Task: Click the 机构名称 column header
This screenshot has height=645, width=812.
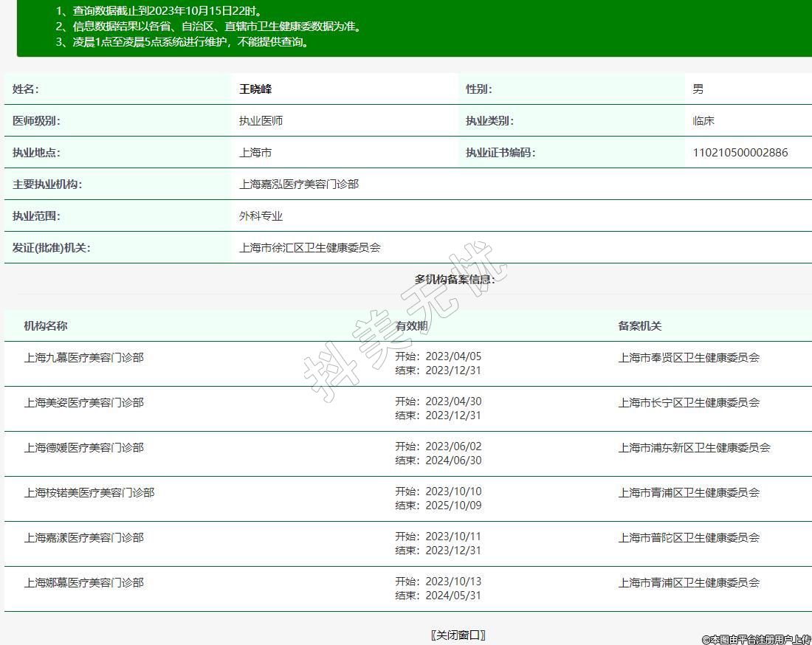Action: [x=46, y=326]
